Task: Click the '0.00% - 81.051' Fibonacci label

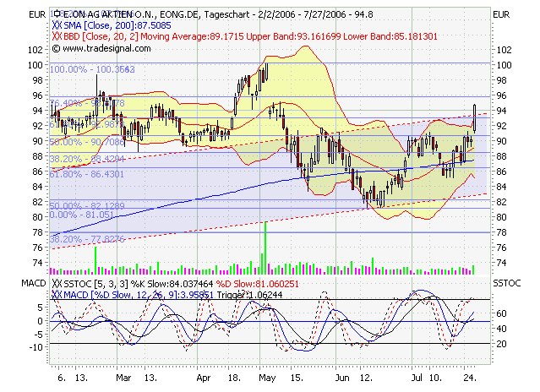Action: [x=82, y=215]
